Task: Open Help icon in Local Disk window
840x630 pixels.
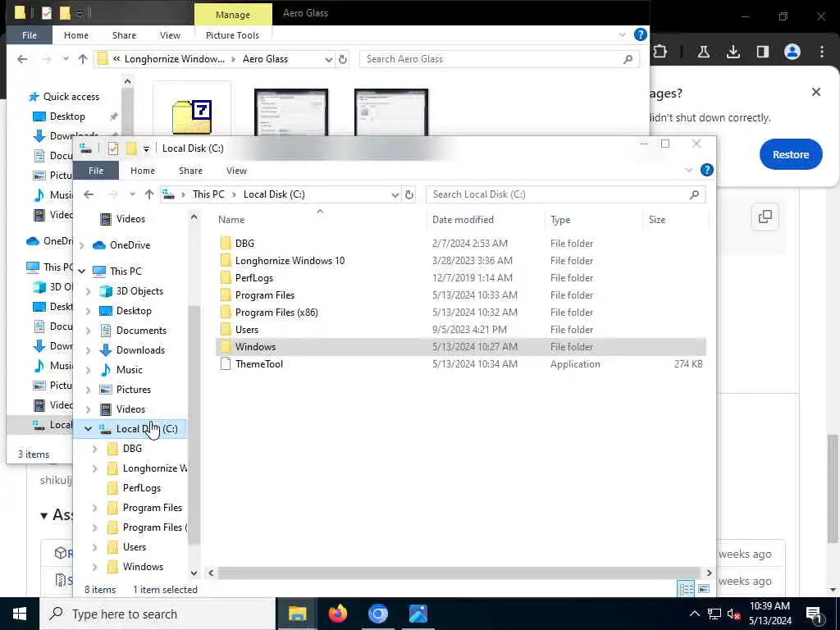Action: point(706,171)
